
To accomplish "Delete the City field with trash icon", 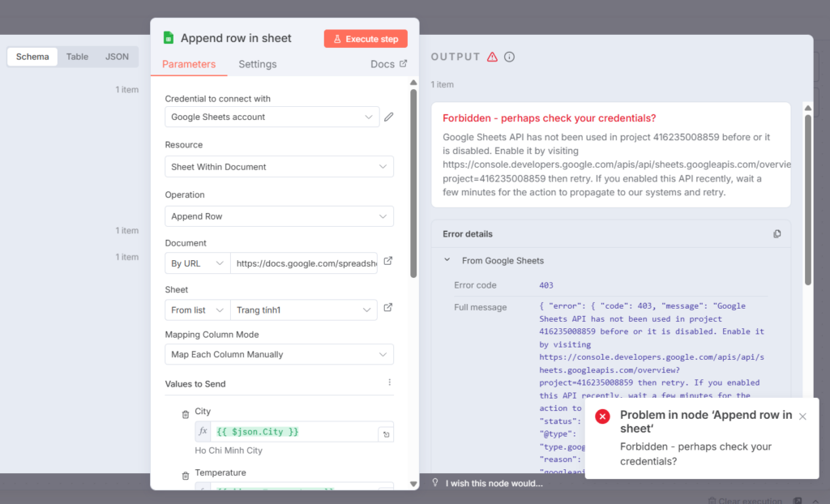I will click(186, 415).
